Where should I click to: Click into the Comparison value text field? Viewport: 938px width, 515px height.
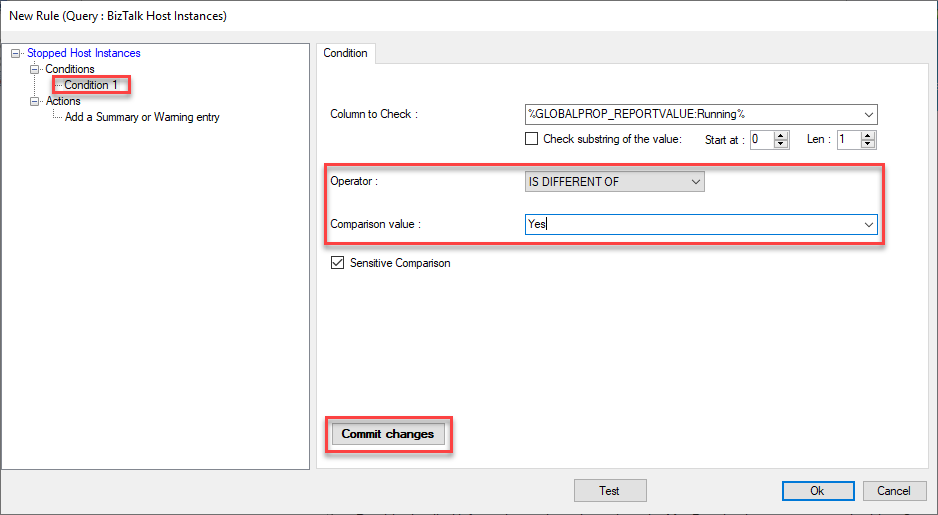pos(690,225)
